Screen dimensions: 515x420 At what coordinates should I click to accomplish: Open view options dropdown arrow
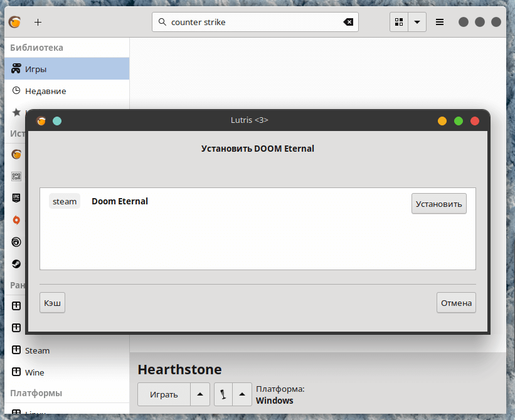(417, 22)
